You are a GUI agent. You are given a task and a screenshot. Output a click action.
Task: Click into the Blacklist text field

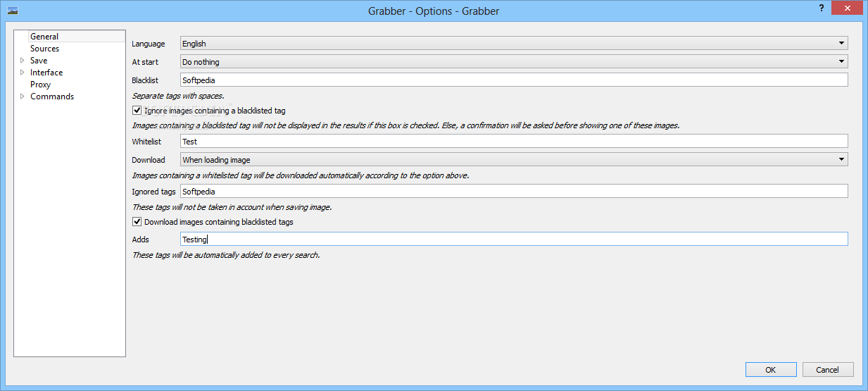(514, 80)
